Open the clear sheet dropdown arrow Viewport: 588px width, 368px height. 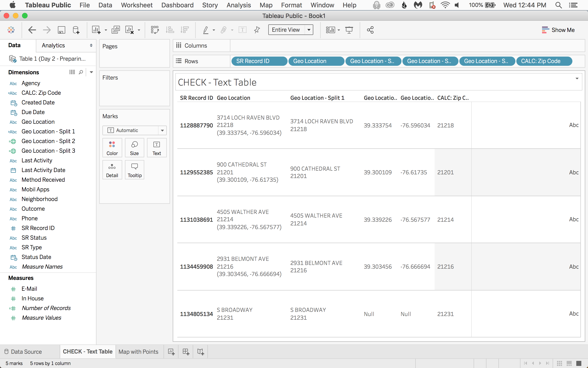click(139, 30)
